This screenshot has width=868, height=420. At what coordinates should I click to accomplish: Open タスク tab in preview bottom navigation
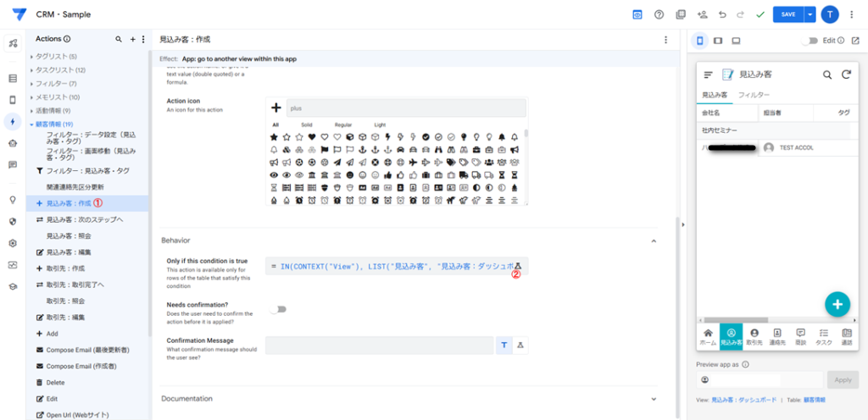point(823,337)
